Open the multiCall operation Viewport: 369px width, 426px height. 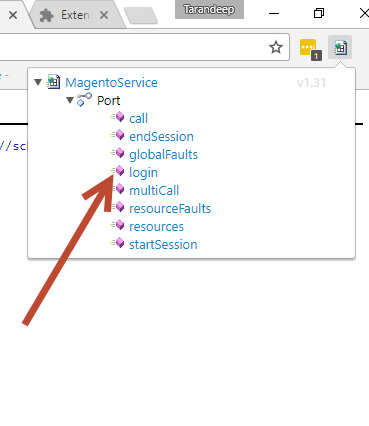tap(154, 190)
